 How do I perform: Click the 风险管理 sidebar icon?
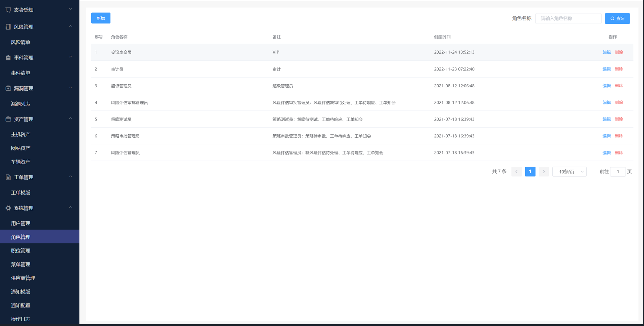click(x=8, y=27)
